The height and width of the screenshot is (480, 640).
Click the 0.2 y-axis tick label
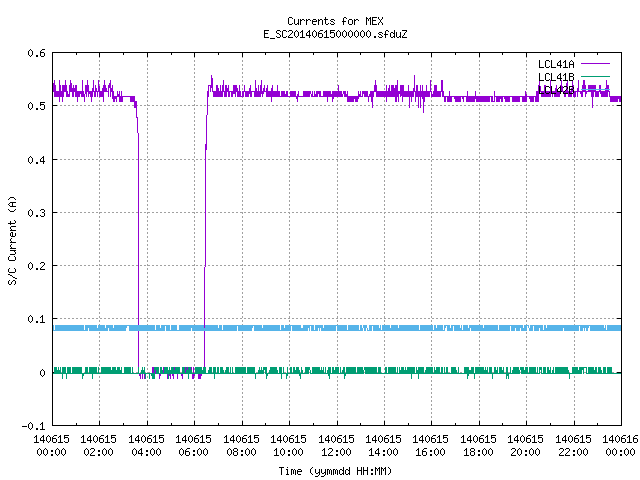pyautogui.click(x=36, y=266)
